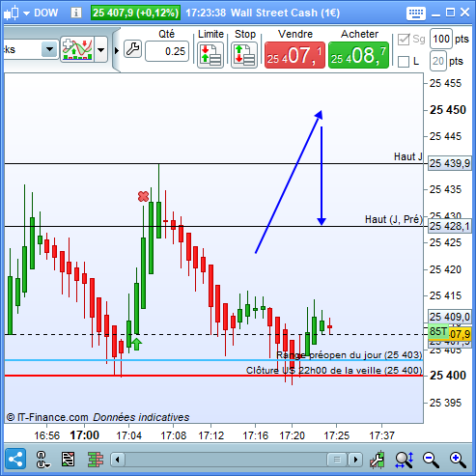Click the IT-Finance.com copyright text

coord(47,417)
